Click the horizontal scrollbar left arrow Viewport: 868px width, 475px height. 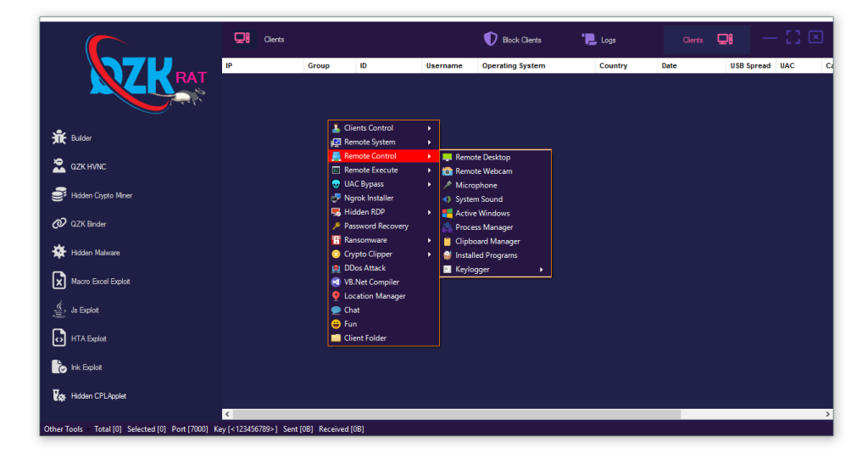227,414
